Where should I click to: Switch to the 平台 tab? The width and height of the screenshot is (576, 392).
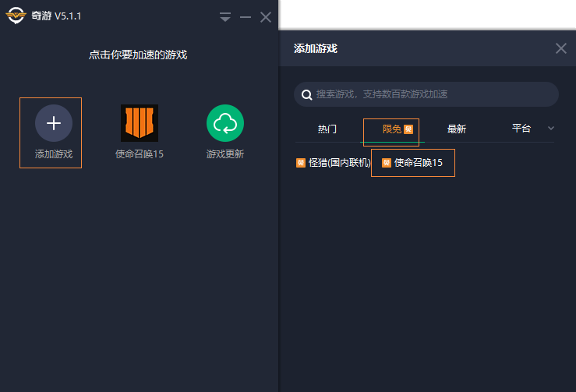521,129
